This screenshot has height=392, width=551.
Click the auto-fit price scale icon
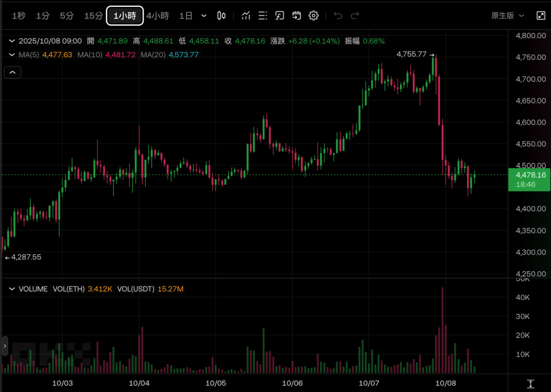pyautogui.click(x=530, y=383)
